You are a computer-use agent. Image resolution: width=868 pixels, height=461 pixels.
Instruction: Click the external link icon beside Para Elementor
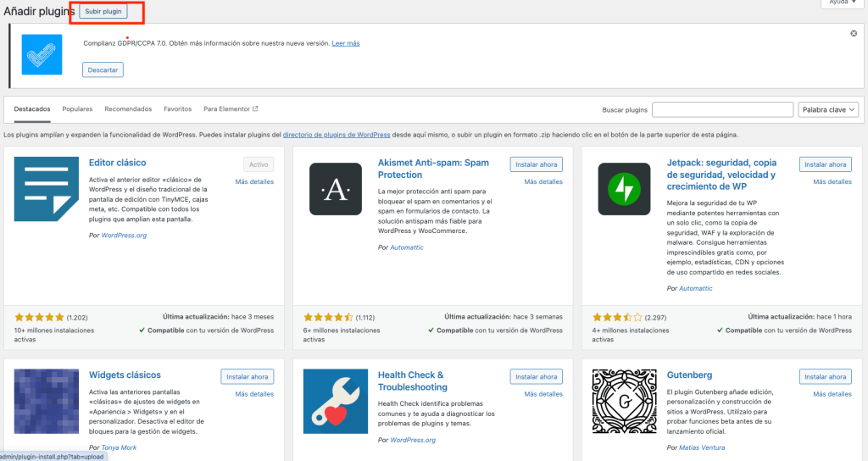255,109
